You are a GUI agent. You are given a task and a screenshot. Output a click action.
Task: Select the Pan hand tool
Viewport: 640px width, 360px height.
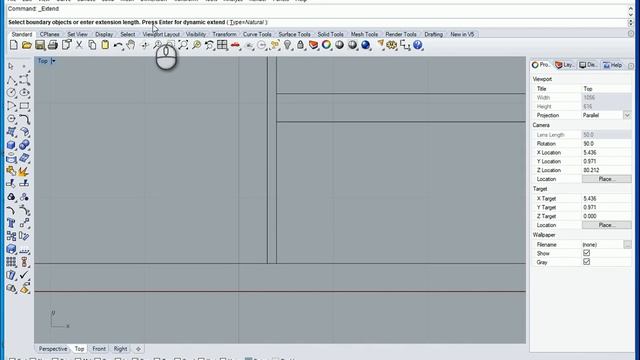(x=131, y=45)
